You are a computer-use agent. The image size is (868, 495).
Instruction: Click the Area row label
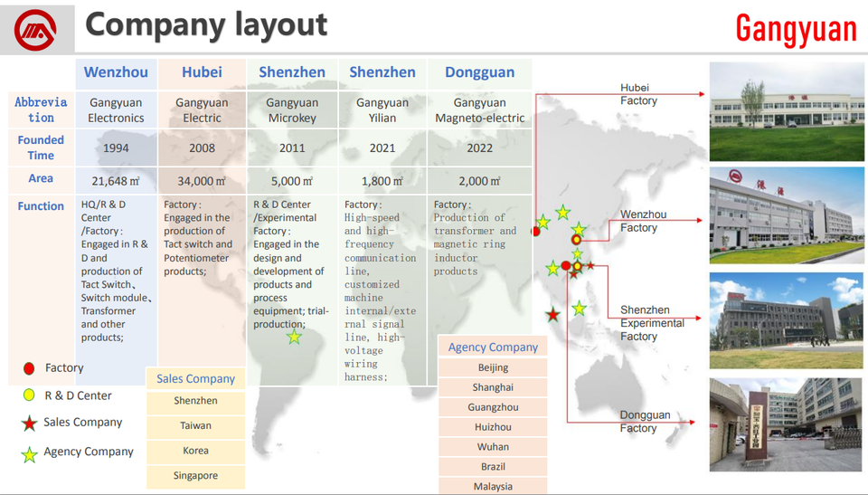coord(41,178)
